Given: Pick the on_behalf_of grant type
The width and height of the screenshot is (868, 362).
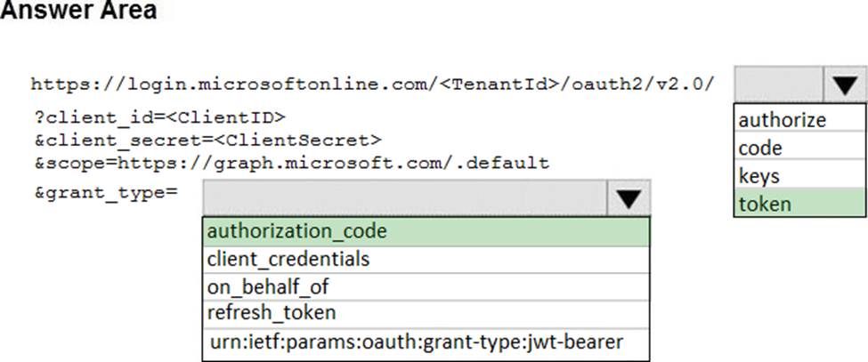Looking at the screenshot, I should 426,286.
